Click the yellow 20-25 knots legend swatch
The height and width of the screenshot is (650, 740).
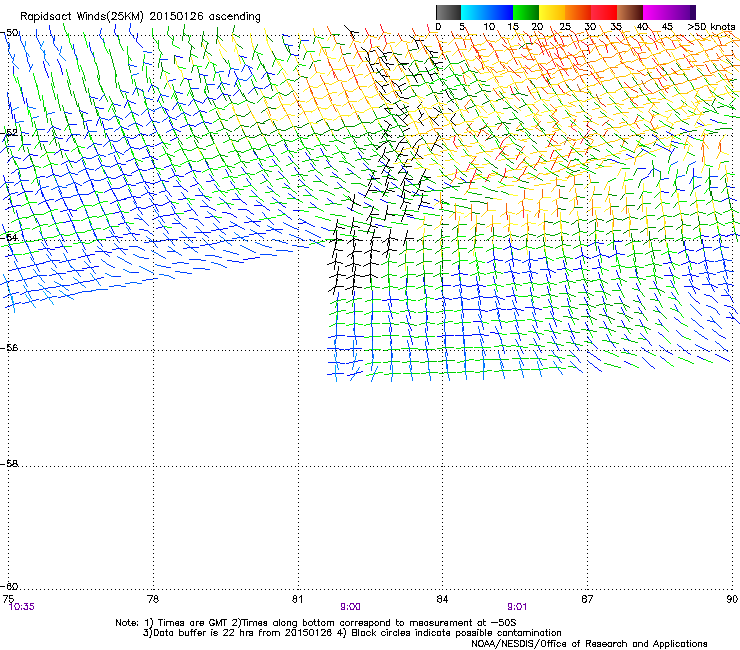pyautogui.click(x=552, y=12)
